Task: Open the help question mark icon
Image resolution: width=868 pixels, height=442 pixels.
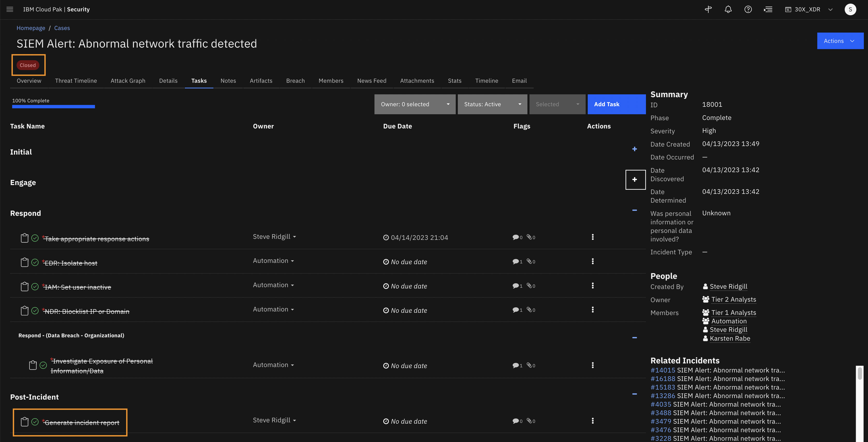Action: [748, 9]
